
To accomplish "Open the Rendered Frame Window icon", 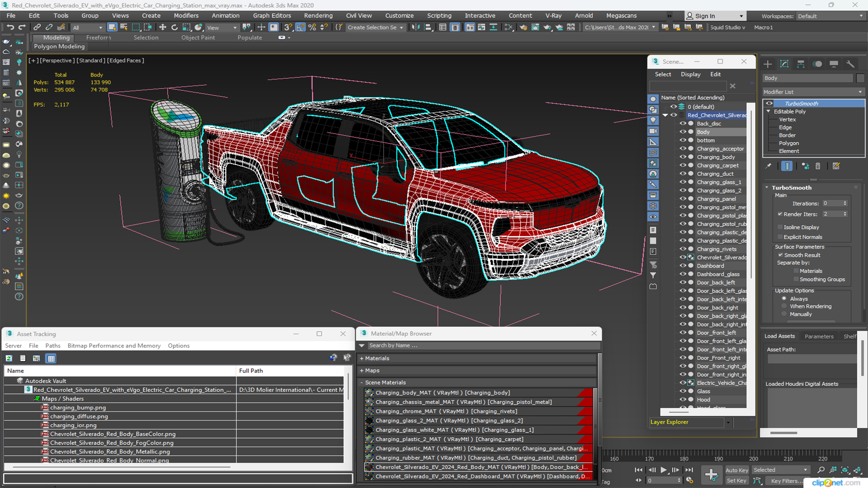I will pyautogui.click(x=535, y=28).
